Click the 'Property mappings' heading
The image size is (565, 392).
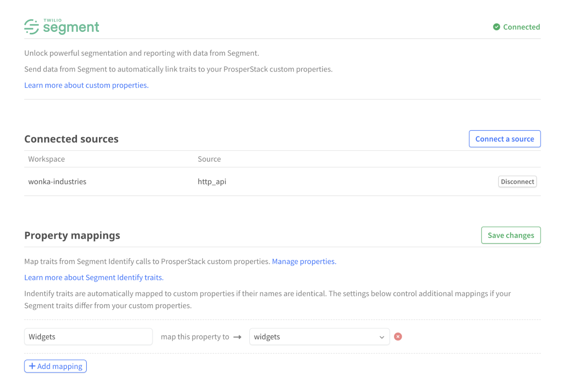(x=72, y=235)
